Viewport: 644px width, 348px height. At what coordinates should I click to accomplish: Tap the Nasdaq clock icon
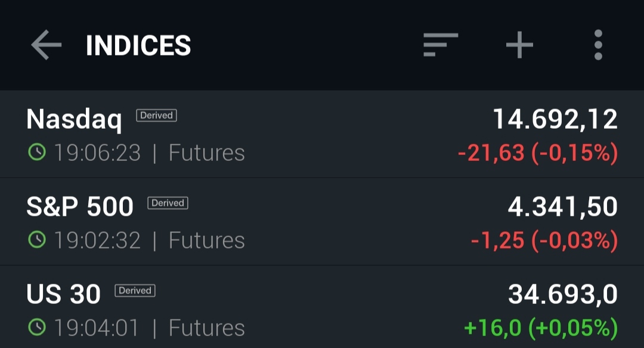[37, 153]
